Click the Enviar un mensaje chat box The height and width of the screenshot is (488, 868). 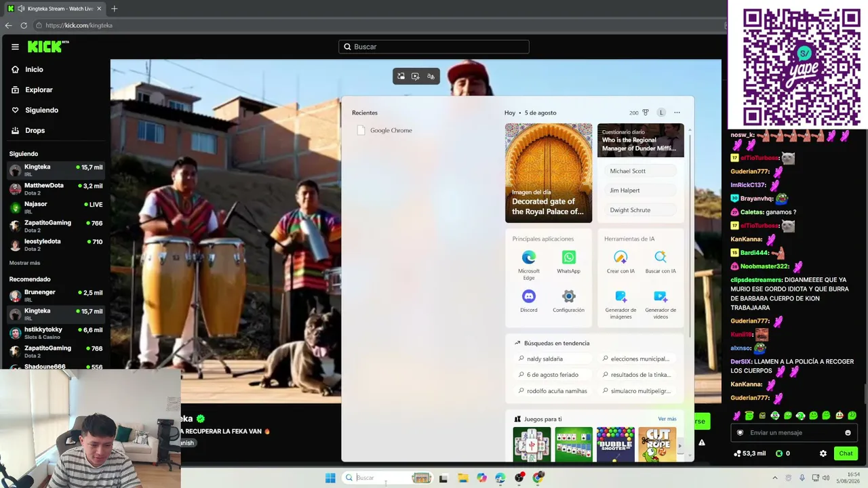793,432
